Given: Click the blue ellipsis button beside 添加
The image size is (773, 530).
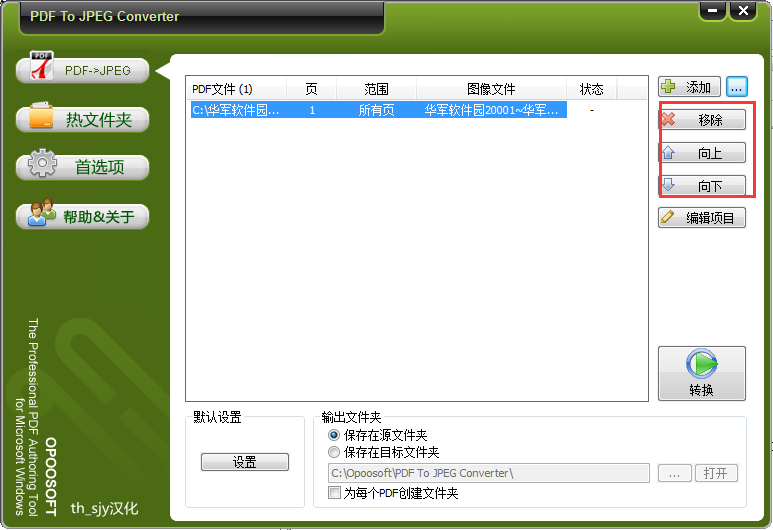Looking at the screenshot, I should (737, 87).
